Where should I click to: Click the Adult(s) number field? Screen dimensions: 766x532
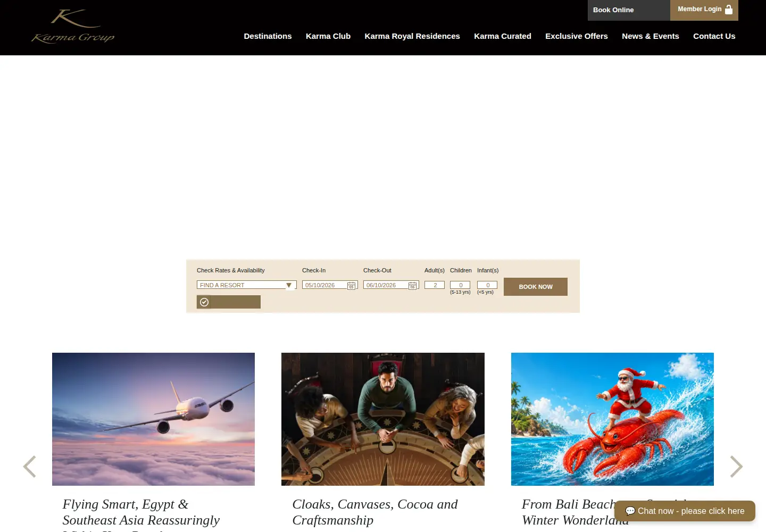435,285
